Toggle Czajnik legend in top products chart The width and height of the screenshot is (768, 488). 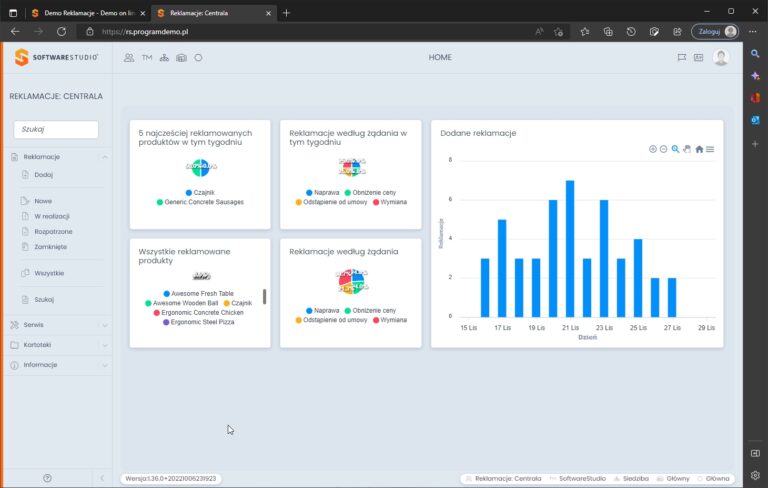200,193
